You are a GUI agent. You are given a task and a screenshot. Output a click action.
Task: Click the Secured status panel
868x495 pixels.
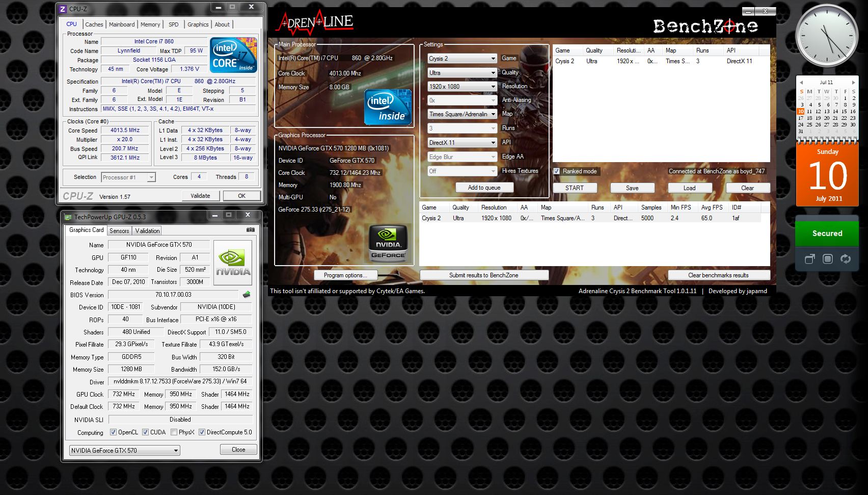coord(827,233)
